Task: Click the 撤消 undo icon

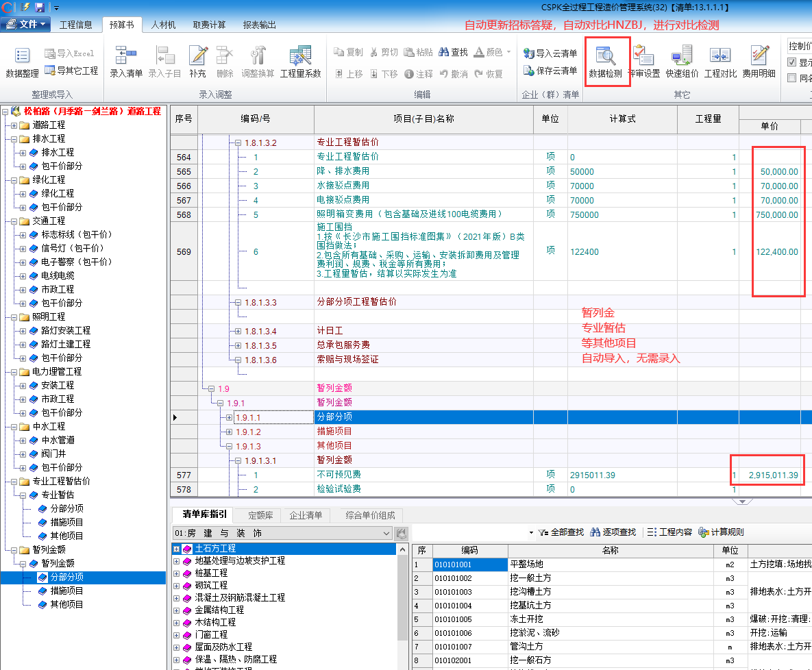Action: point(444,73)
